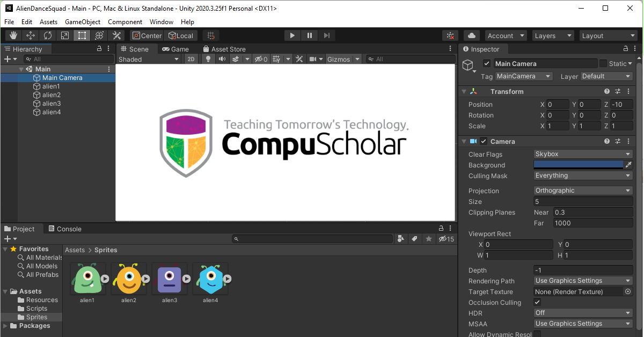
Task: Click the Inspector lock icon
Action: click(x=626, y=49)
